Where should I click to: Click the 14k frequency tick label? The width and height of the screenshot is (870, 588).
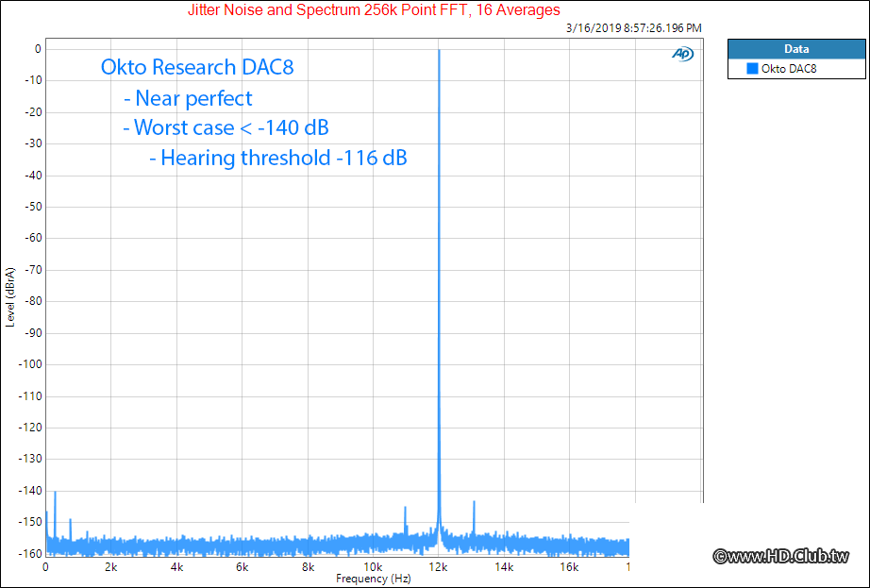[x=504, y=567]
